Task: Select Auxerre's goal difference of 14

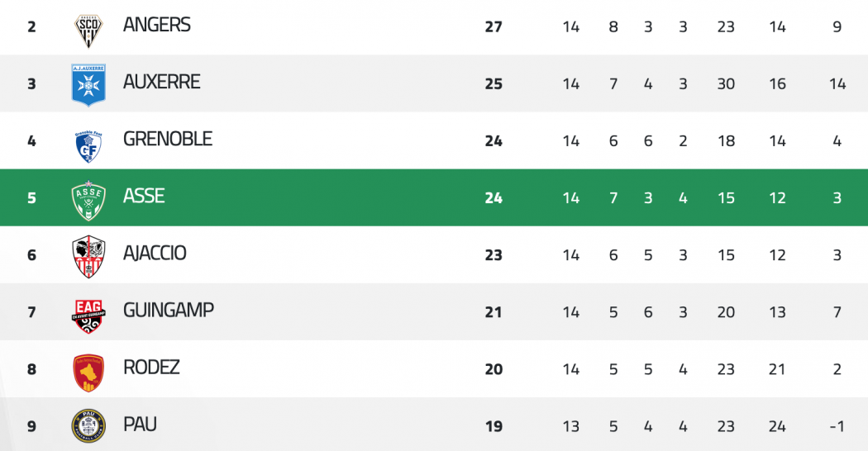Action: coord(837,84)
